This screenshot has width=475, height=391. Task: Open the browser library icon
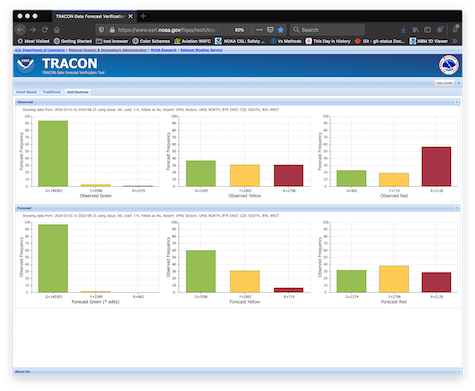pyautogui.click(x=416, y=30)
